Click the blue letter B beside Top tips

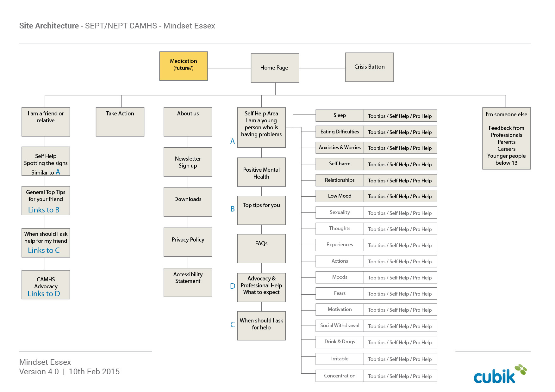(x=233, y=209)
